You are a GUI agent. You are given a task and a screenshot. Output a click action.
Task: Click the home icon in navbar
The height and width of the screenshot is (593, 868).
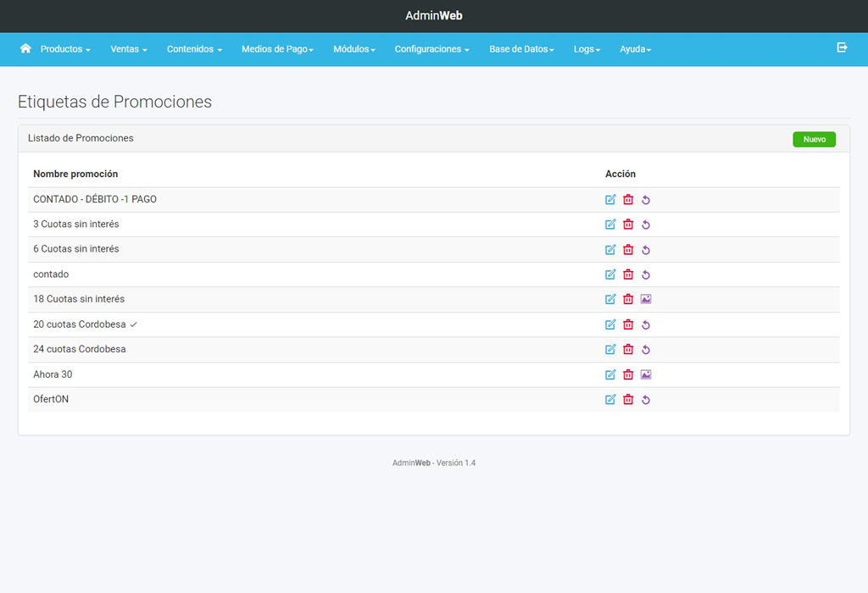coord(25,48)
